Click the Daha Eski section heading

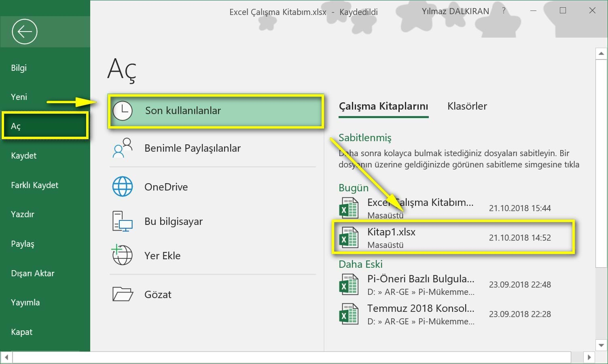click(x=360, y=264)
